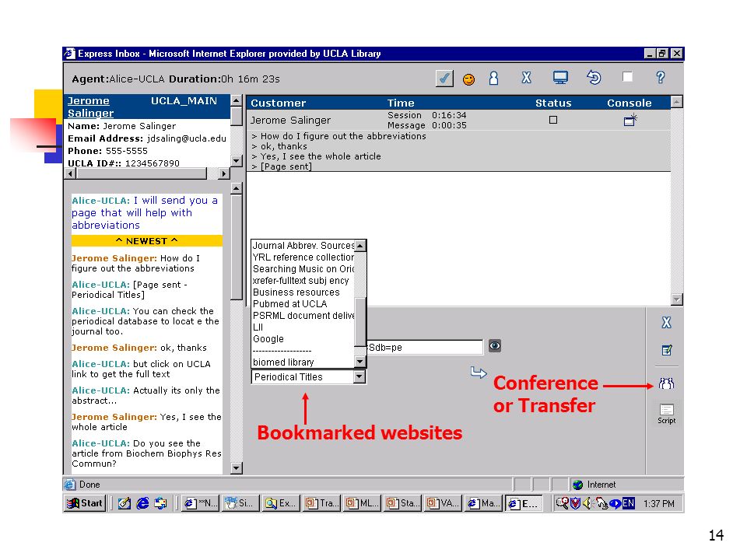Image resolution: width=747 pixels, height=560 pixels.
Task: Open the Console window icon for Jerome Salinger
Action: pos(630,120)
